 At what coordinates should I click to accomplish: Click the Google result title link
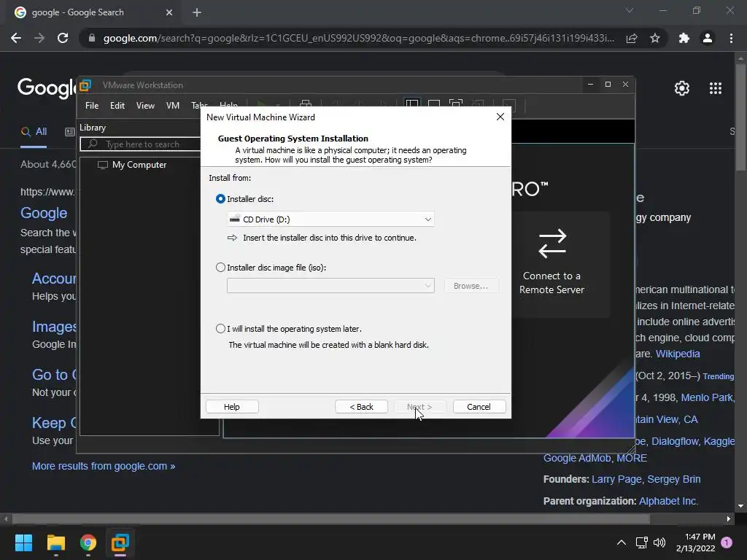tap(44, 213)
